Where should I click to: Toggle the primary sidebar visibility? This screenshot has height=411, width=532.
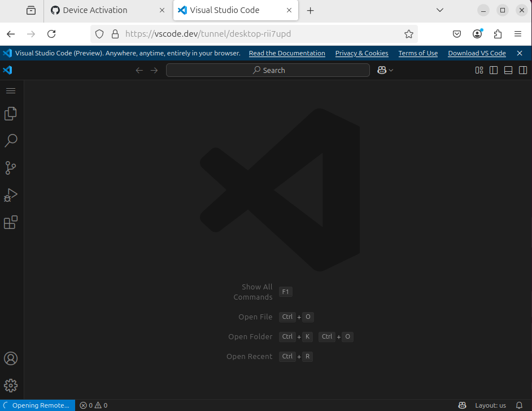click(x=494, y=70)
